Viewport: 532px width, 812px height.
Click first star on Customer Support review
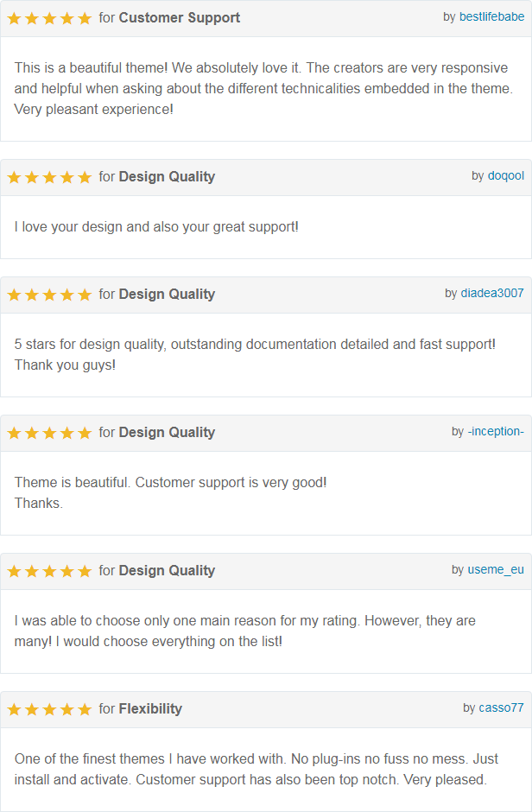coord(14,19)
